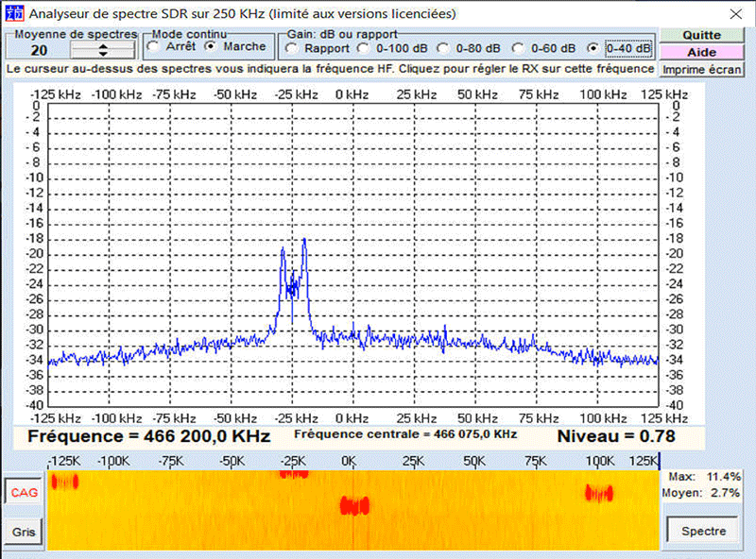Click the 'Fréquence = 466 200,0 KHz' readout
Viewport: 756px width, 559px height.
(149, 436)
